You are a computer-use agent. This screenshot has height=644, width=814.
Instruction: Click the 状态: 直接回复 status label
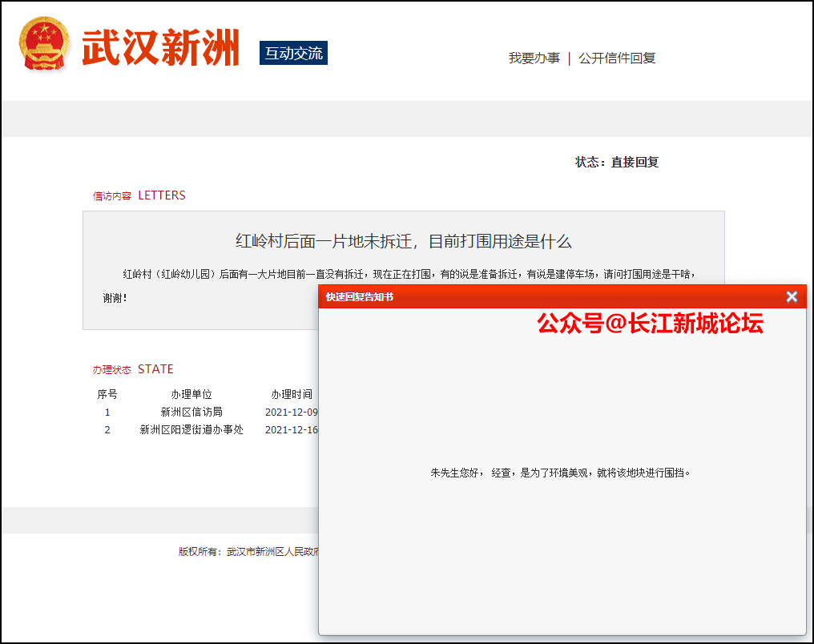coord(617,162)
